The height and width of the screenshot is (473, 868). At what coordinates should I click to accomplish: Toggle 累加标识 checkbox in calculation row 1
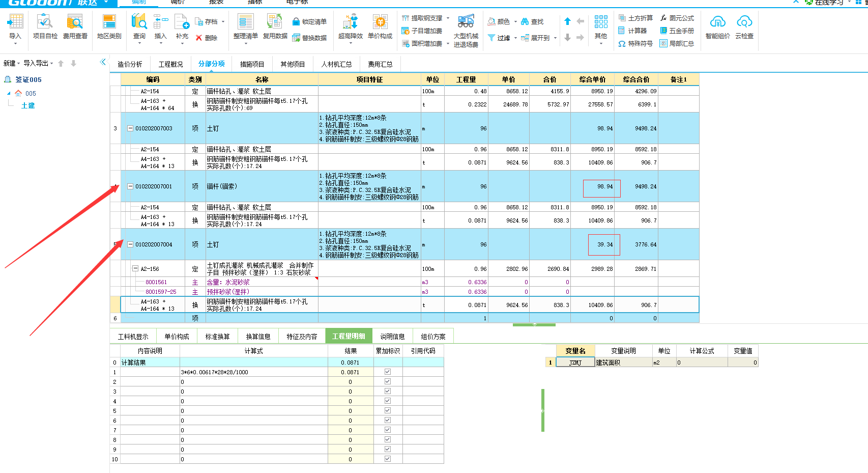pos(388,372)
